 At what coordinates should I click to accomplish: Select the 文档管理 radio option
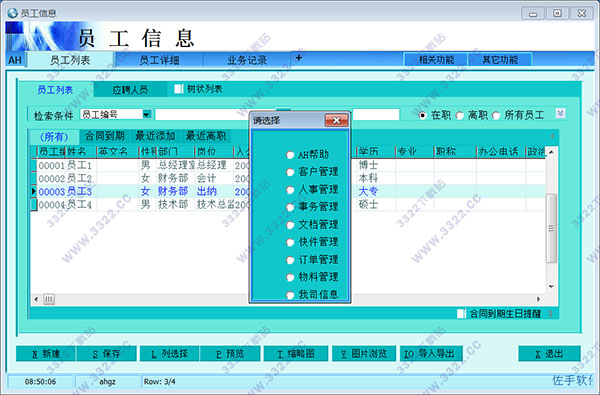coord(290,225)
